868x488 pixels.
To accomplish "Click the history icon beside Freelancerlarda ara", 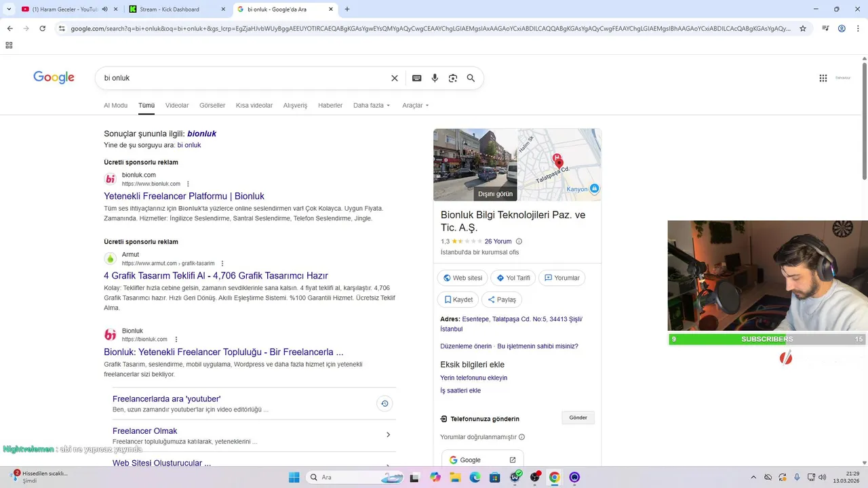I will click(384, 404).
